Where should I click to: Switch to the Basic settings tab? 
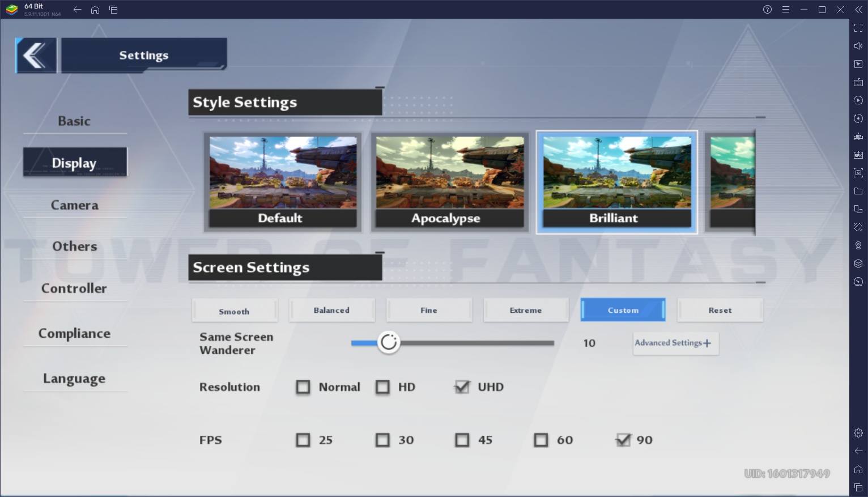coord(74,121)
